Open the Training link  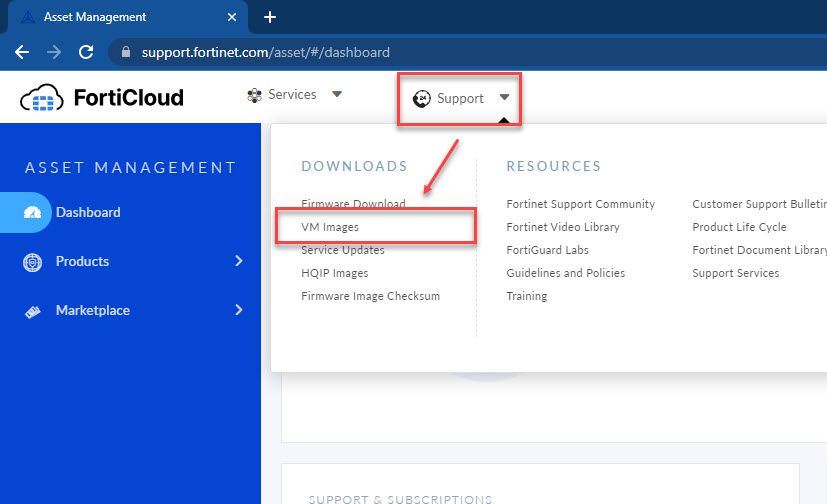click(526, 296)
